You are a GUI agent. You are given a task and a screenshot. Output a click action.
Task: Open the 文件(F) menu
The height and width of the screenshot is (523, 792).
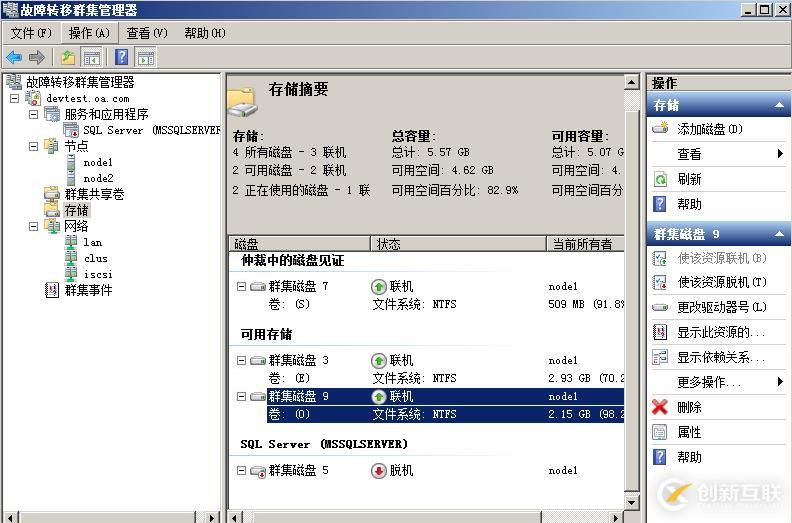pos(31,33)
